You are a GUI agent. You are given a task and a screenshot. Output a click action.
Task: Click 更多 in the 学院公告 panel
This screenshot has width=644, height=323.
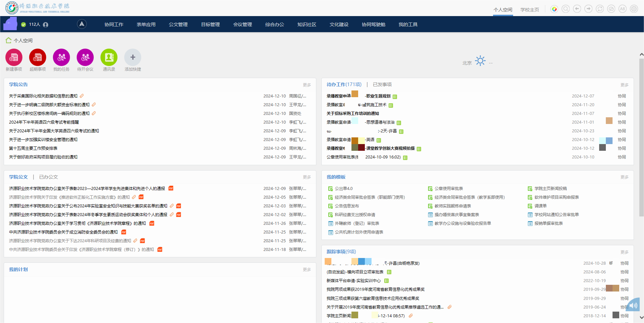pos(307,85)
